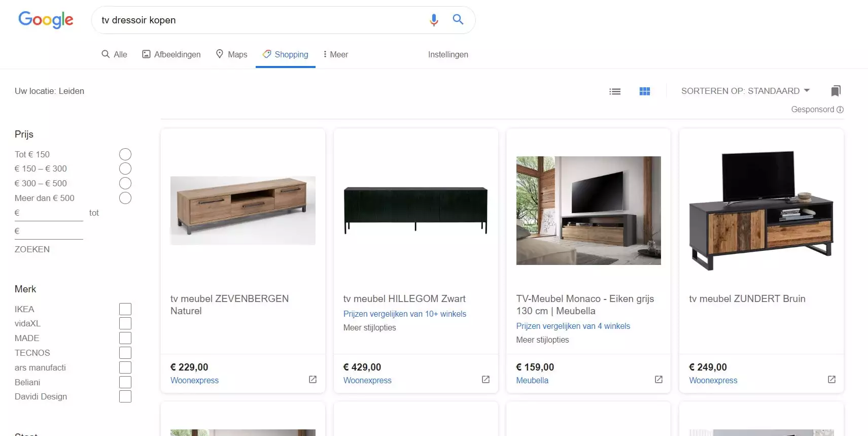Image resolution: width=868 pixels, height=436 pixels.
Task: Click the blue search magnifier button
Action: pyautogui.click(x=458, y=19)
